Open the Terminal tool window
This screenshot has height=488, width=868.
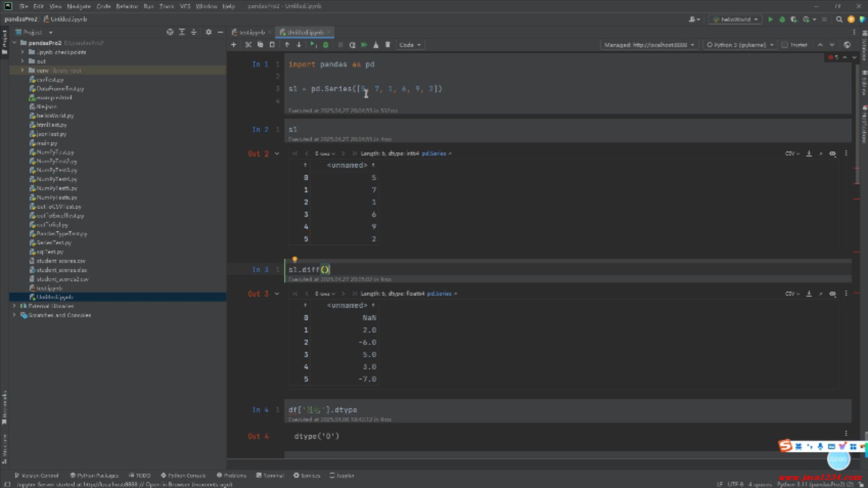click(x=270, y=475)
